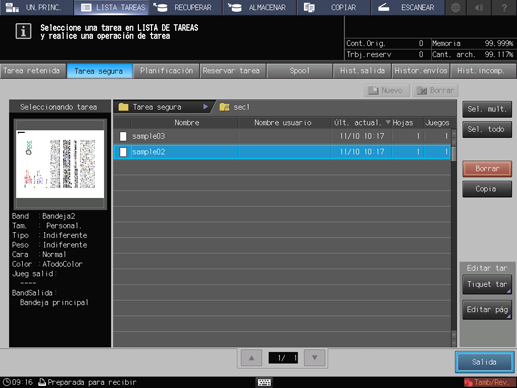Select the sample03 page icon

[123, 136]
